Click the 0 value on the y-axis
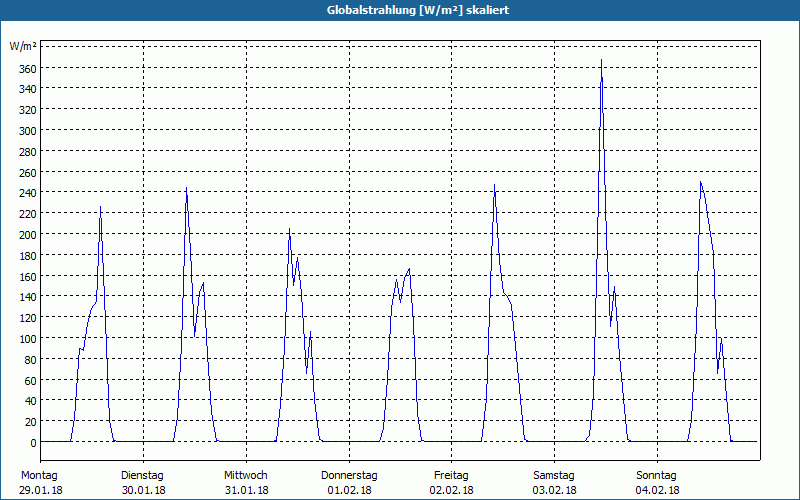This screenshot has width=800, height=500. (33, 442)
